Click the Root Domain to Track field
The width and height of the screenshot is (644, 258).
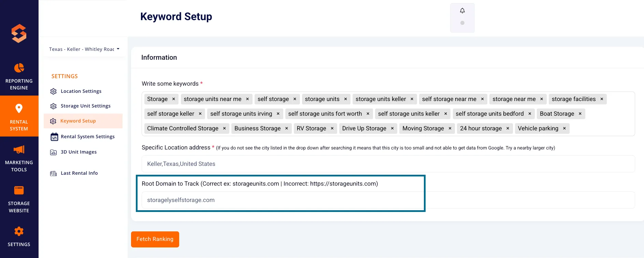click(x=388, y=200)
